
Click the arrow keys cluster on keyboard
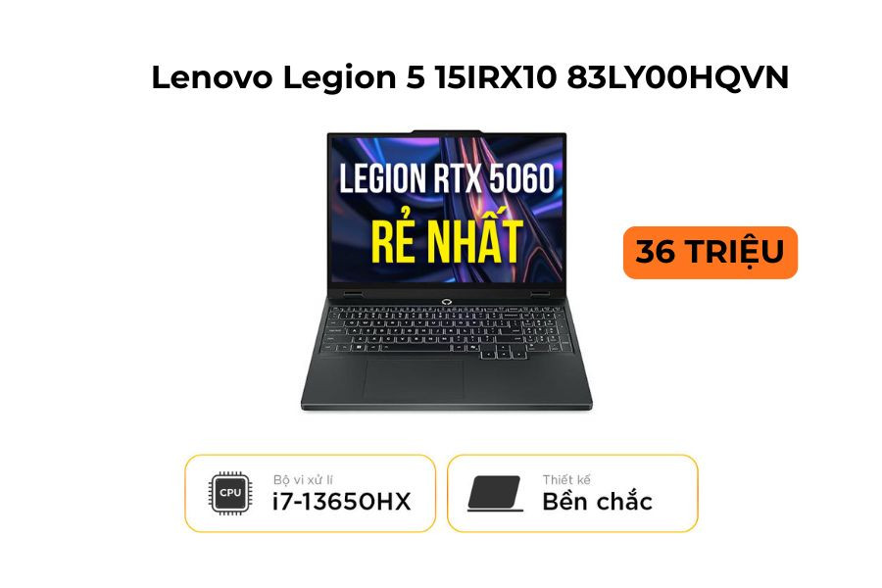[x=504, y=353]
